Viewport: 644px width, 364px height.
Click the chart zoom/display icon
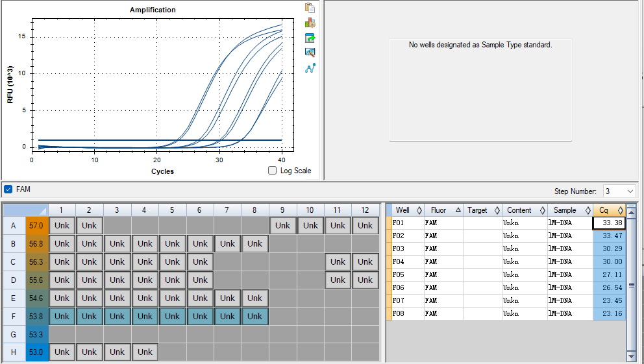[x=310, y=53]
